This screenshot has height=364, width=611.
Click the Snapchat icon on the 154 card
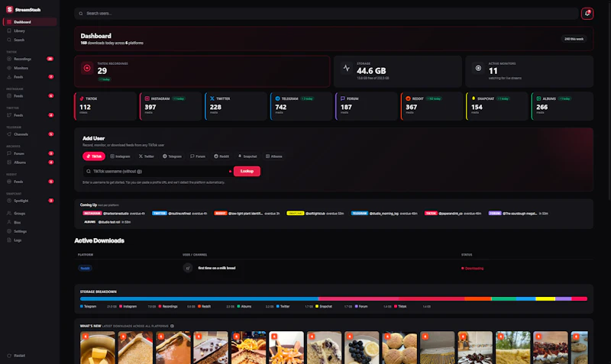click(x=474, y=98)
